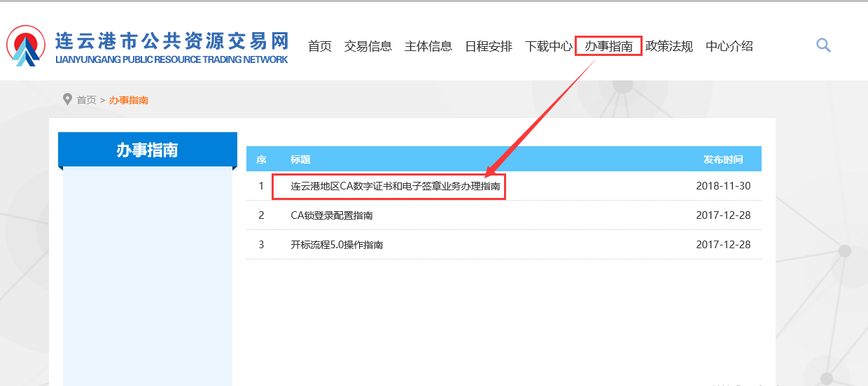This screenshot has height=386, width=868.
Task: Open the 办事指南 menu item
Action: pos(609,46)
